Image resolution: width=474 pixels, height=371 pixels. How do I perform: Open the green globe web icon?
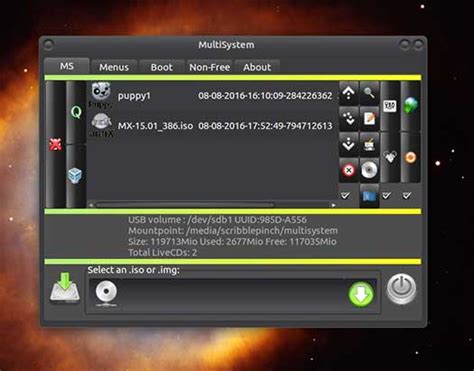pos(411,105)
